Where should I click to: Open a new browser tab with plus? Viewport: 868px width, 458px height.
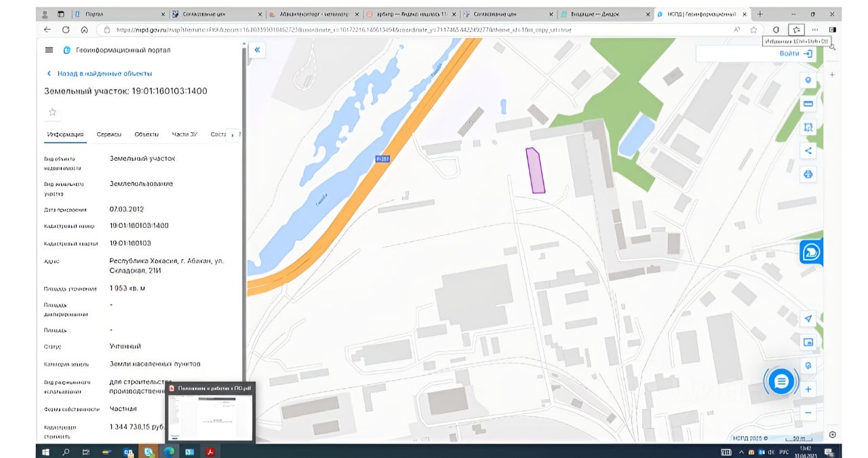point(760,14)
